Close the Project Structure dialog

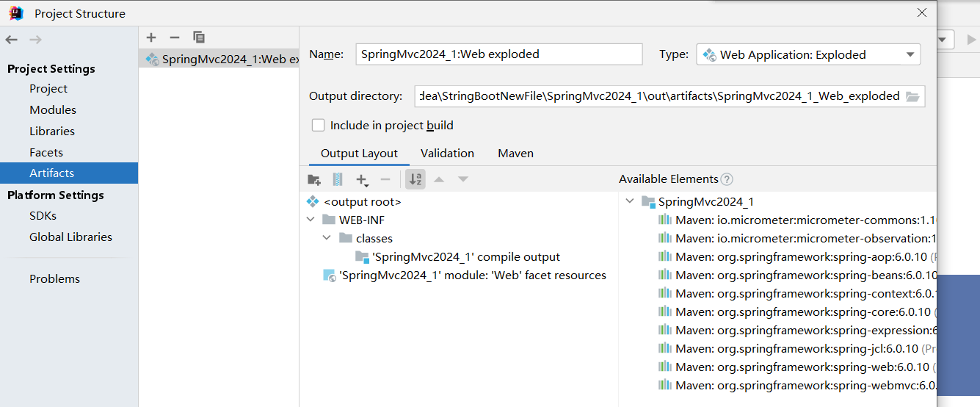click(922, 12)
